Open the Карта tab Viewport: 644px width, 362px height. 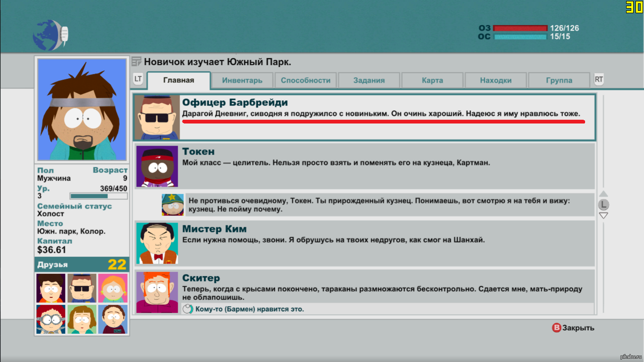click(x=432, y=80)
